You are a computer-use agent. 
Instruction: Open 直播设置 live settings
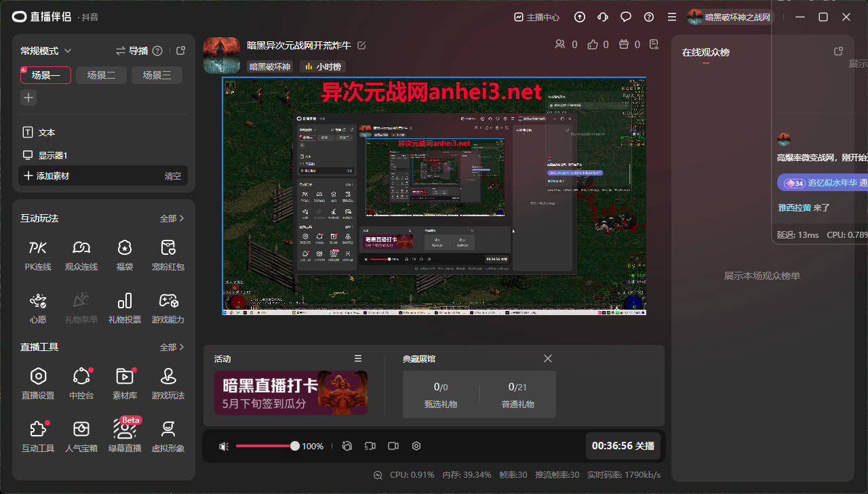[38, 384]
